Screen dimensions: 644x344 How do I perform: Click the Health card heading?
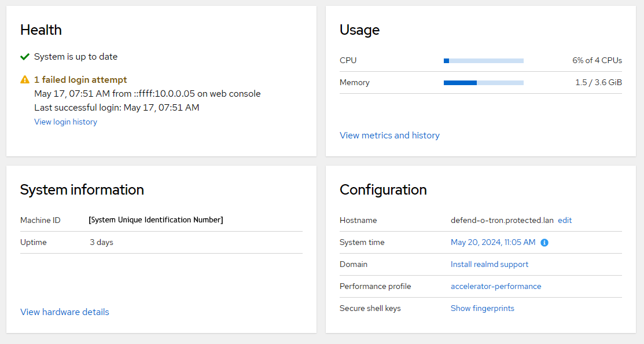click(41, 30)
